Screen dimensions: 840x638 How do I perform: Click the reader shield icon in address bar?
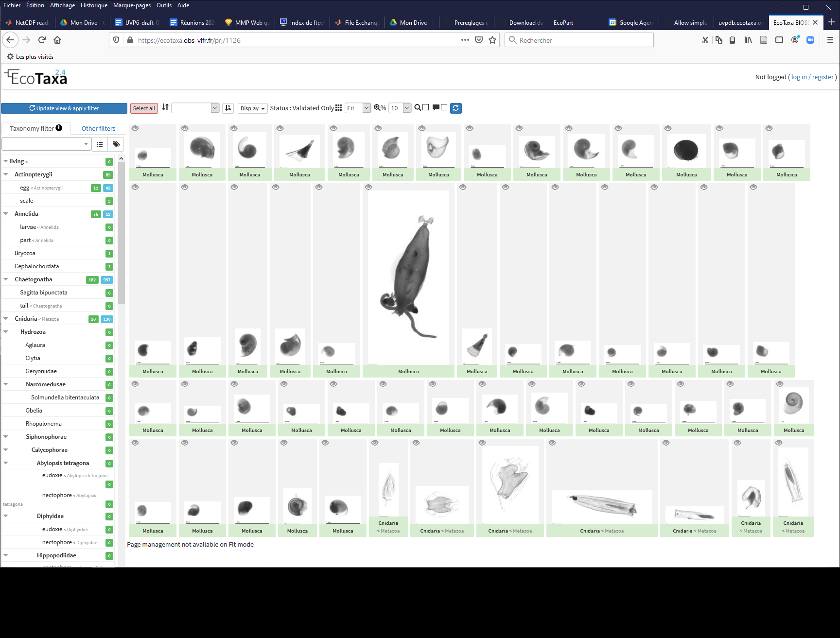point(116,40)
